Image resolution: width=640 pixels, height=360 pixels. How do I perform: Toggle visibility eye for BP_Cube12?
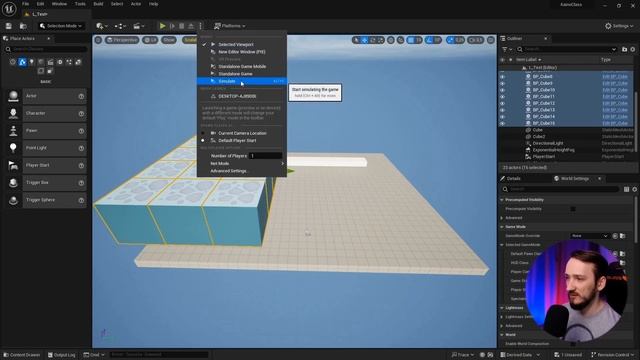pyautogui.click(x=502, y=103)
